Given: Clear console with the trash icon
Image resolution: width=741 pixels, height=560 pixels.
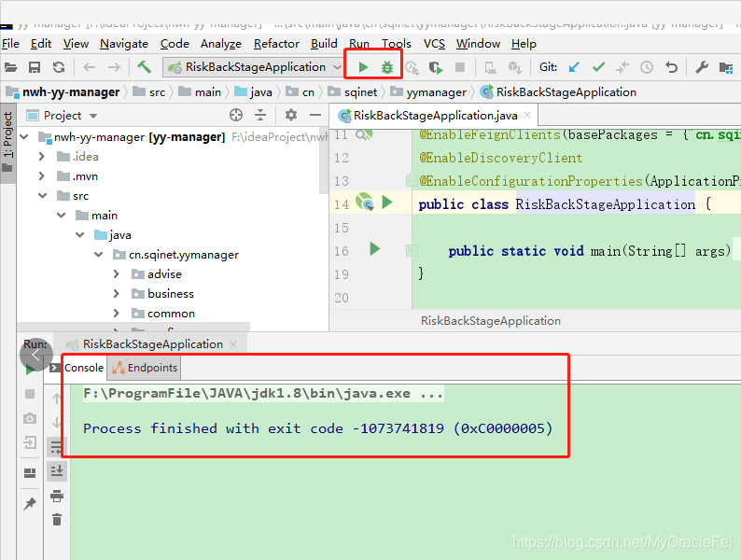Looking at the screenshot, I should tap(57, 520).
